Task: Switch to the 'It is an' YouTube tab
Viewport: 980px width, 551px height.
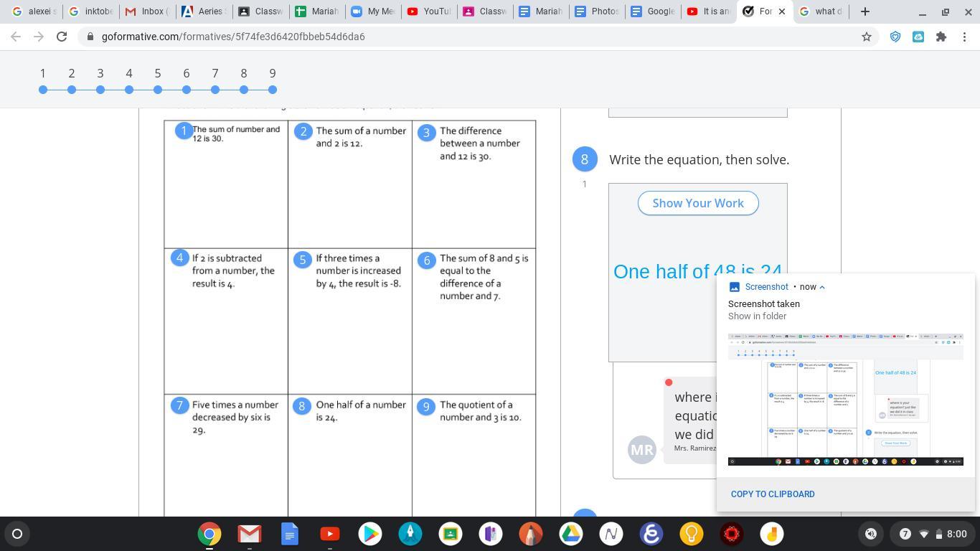Action: tap(710, 11)
